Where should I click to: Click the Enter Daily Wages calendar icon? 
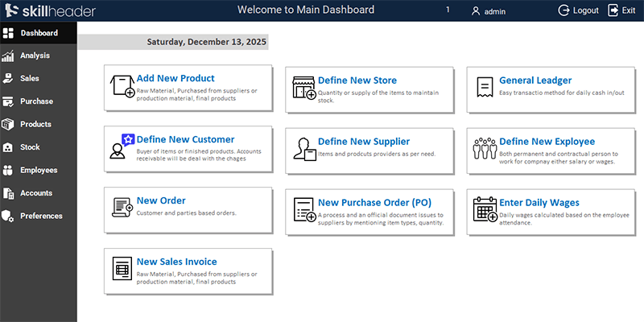(x=485, y=209)
